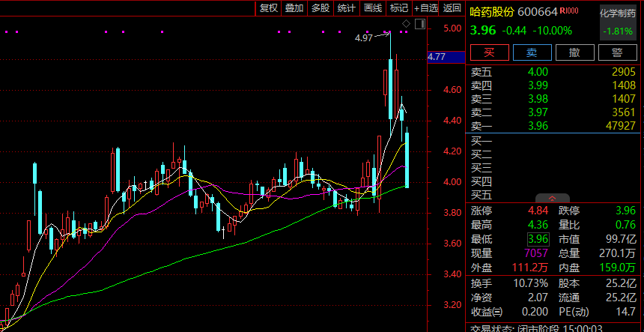Click the 买三 bid row

(x=553, y=168)
